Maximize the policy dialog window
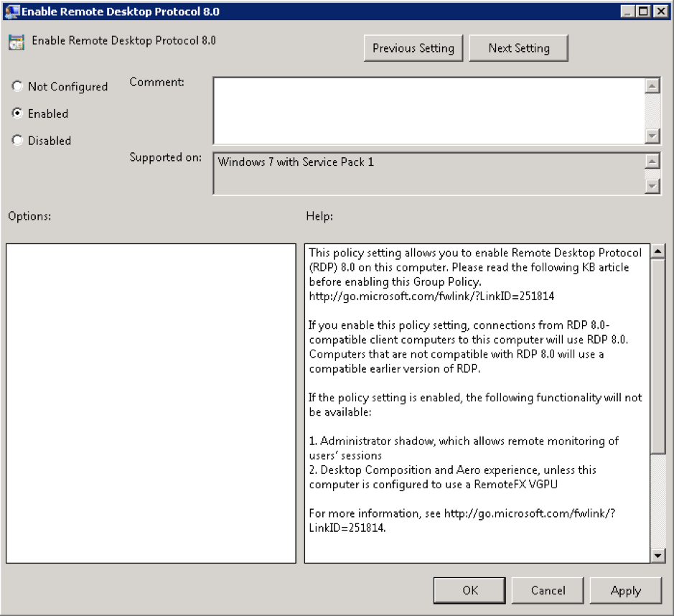Image resolution: width=674 pixels, height=616 pixels. tap(643, 11)
